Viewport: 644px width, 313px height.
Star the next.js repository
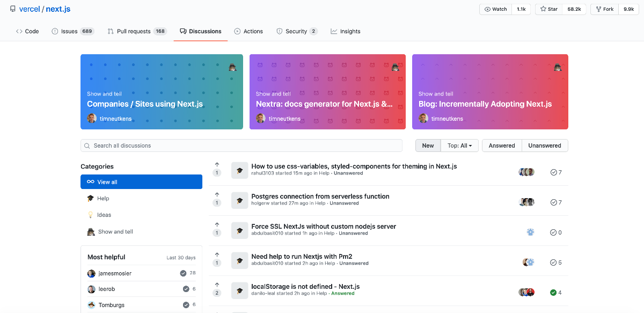click(x=549, y=9)
